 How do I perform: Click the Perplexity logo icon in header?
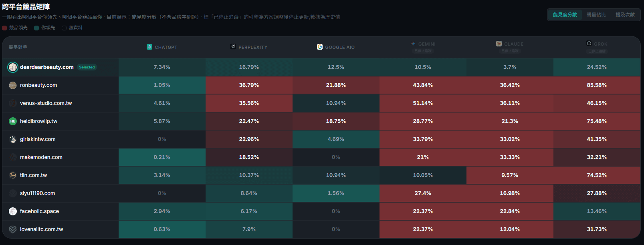(x=233, y=46)
